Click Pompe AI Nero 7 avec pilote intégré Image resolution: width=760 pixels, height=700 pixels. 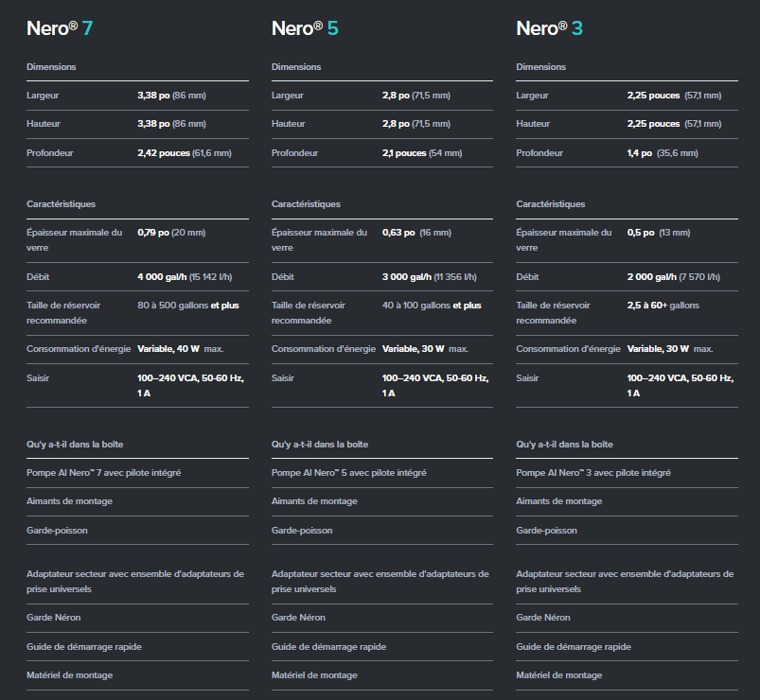104,473
